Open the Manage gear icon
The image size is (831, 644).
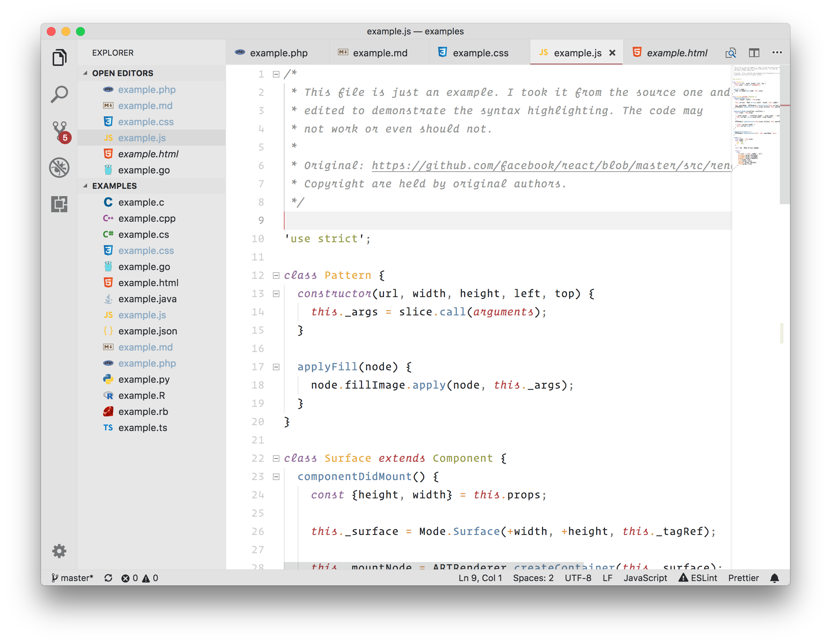click(59, 551)
